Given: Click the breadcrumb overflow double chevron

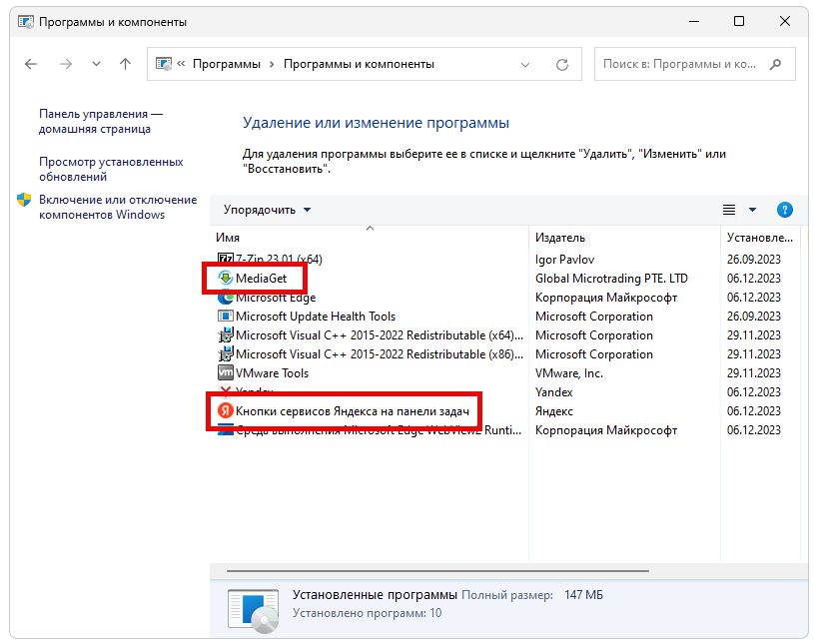Looking at the screenshot, I should click(x=181, y=64).
